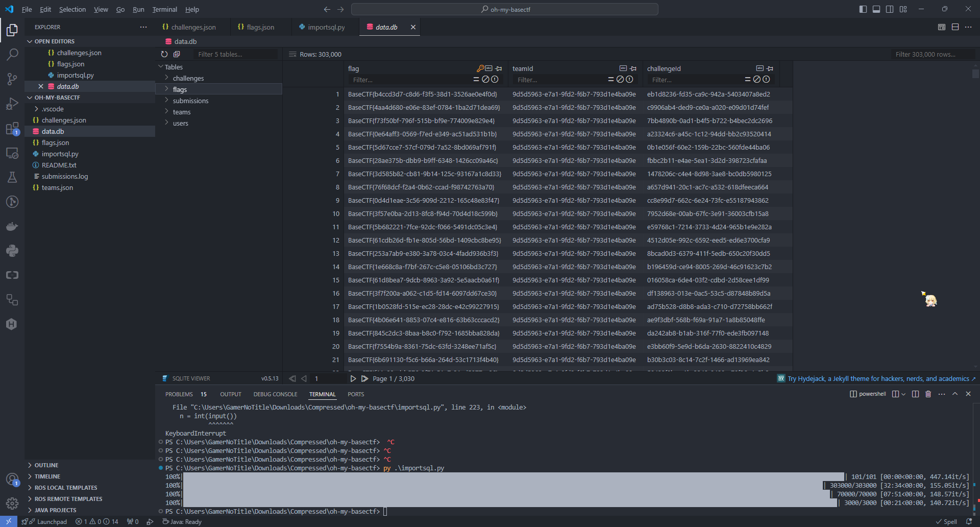980x527 pixels.
Task: Open the Source Control view icon
Action: pyautogui.click(x=12, y=79)
